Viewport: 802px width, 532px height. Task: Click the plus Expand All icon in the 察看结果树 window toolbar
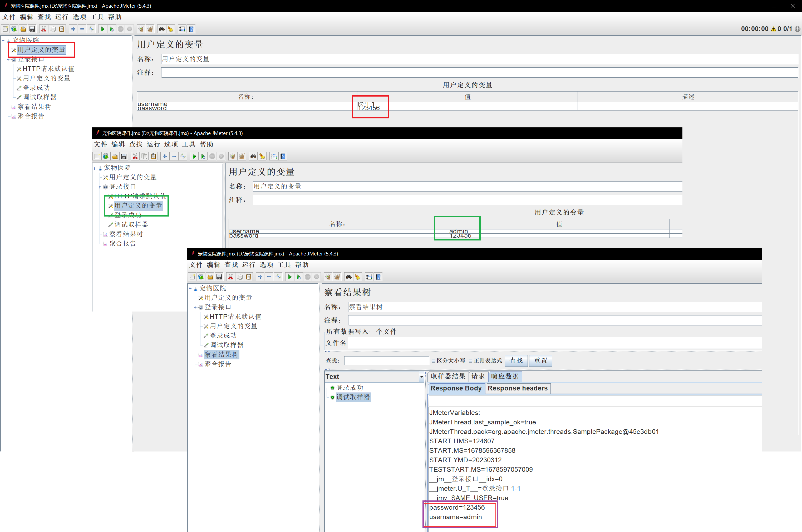(x=260, y=277)
